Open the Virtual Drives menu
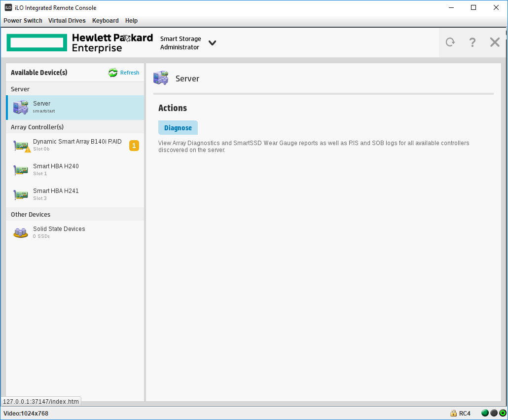 pyautogui.click(x=67, y=20)
